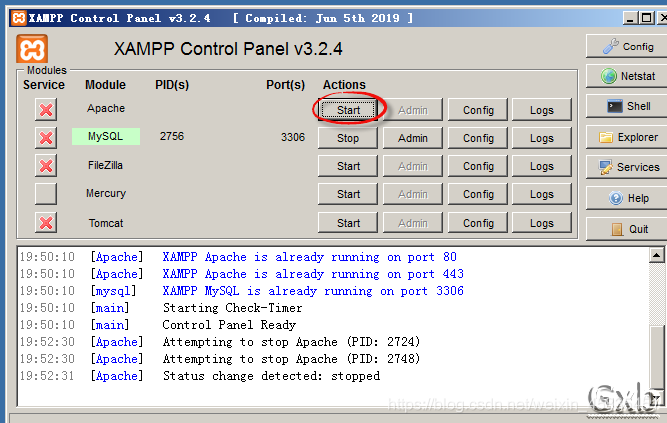Select the FileZilla module label
Screen dimensions: 667x423
coord(105,165)
